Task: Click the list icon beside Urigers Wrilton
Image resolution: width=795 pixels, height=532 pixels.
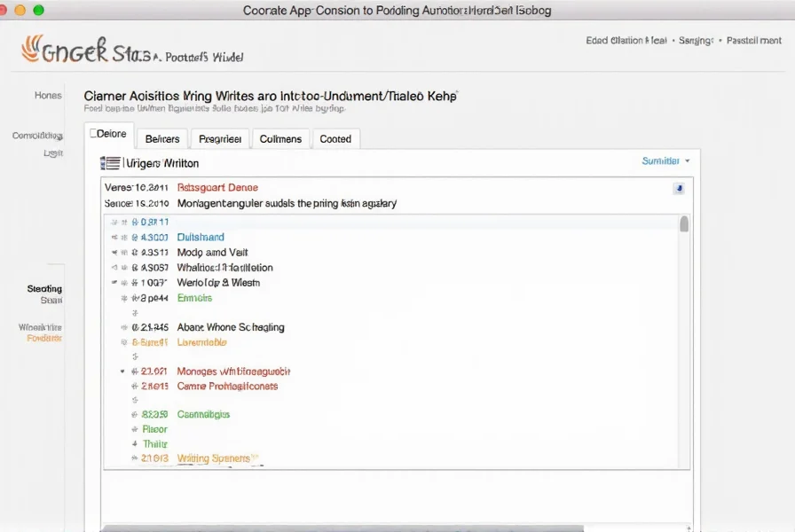Action: coord(110,163)
